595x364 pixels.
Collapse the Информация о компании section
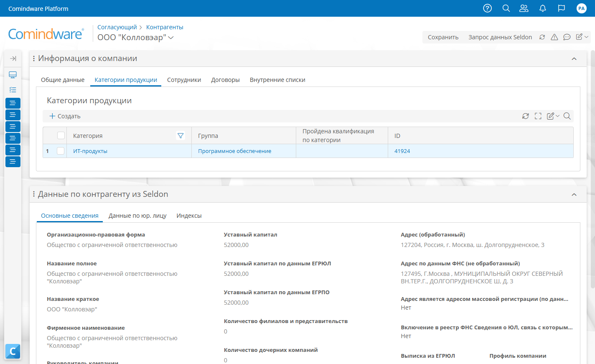574,59
